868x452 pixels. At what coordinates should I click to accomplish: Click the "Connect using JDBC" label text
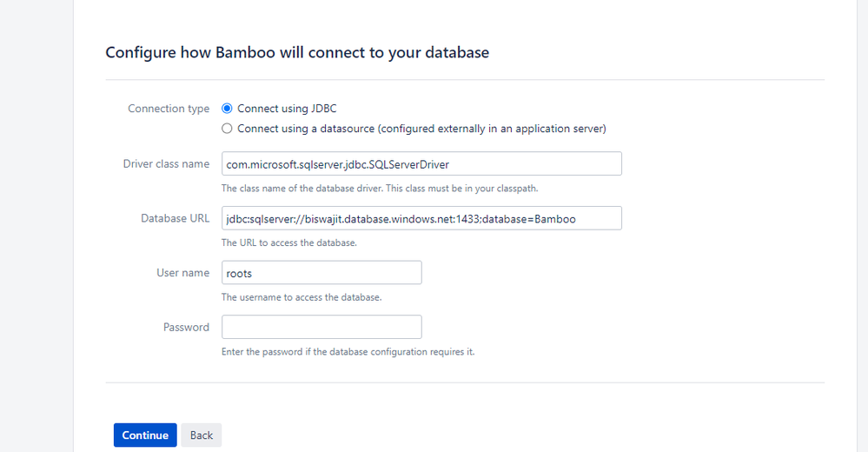coord(287,109)
